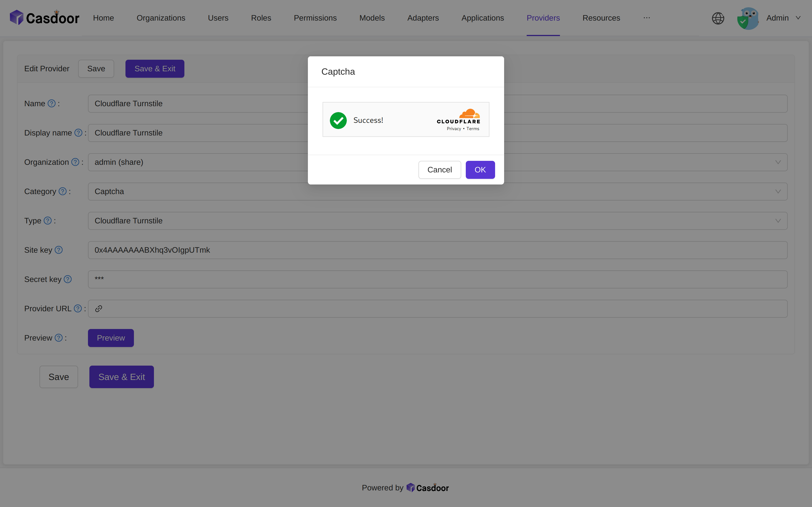The image size is (812, 507).
Task: Click inside the Site key input field
Action: 336,250
